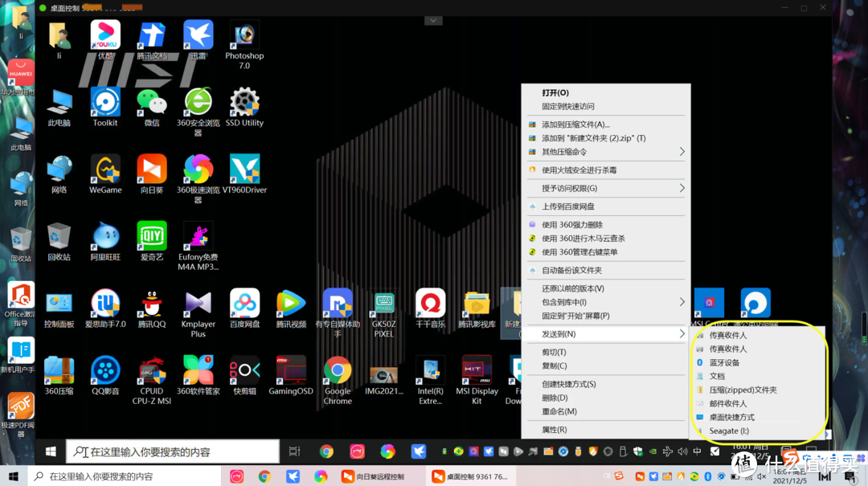This screenshot has height=486, width=868.
Task: Select the Kmplayer Plus icon
Action: point(199,312)
